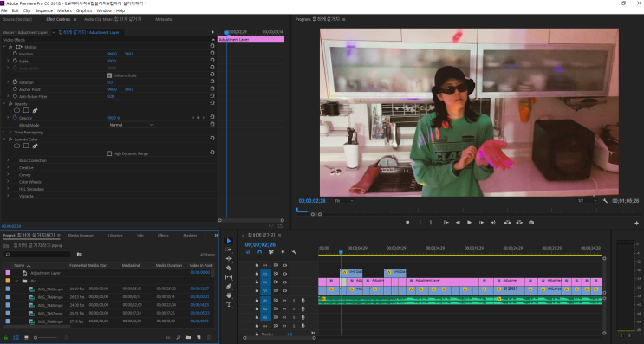The height and width of the screenshot is (344, 644).
Task: Select the Selection tool arrow
Action: click(x=229, y=241)
